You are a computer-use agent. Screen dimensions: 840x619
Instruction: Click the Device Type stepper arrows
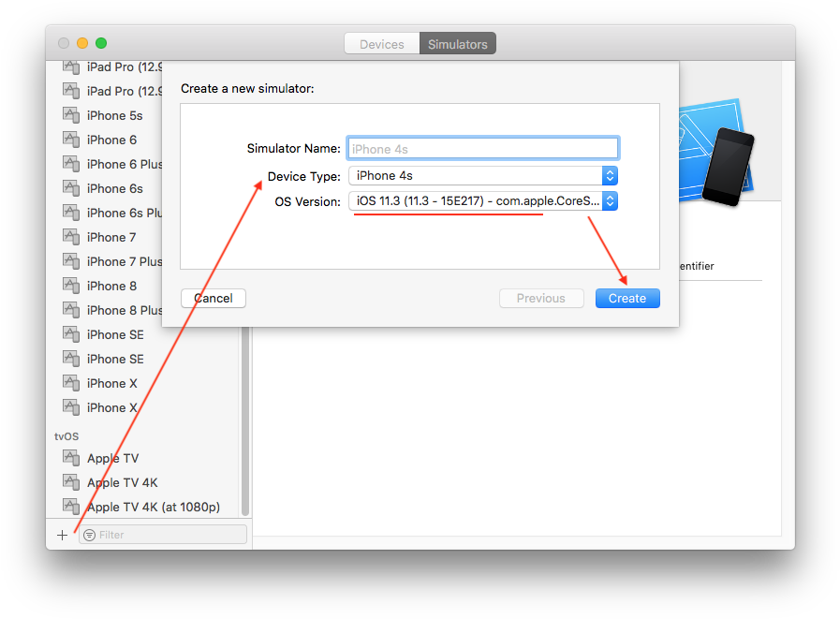click(x=610, y=175)
